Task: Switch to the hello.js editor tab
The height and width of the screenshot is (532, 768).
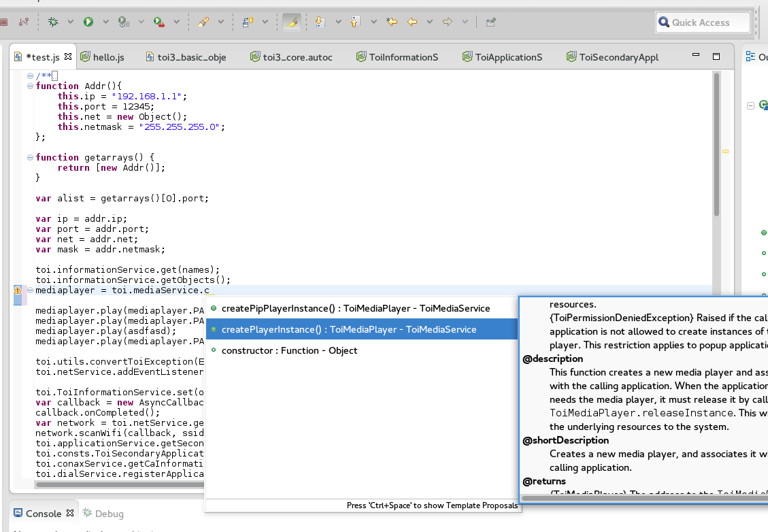Action: [107, 57]
